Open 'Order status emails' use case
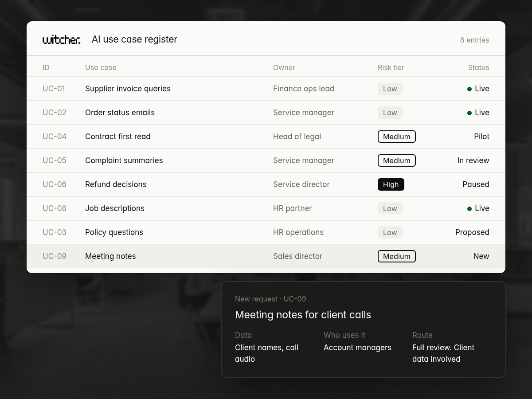Image resolution: width=532 pixels, height=399 pixels. point(120,113)
